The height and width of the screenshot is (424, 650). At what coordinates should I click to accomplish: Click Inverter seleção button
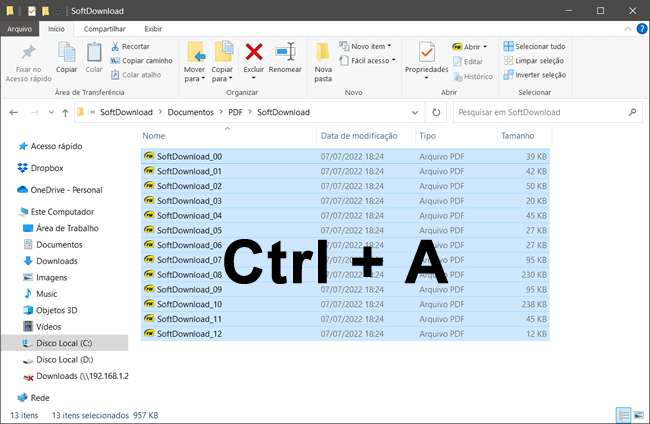coord(535,74)
